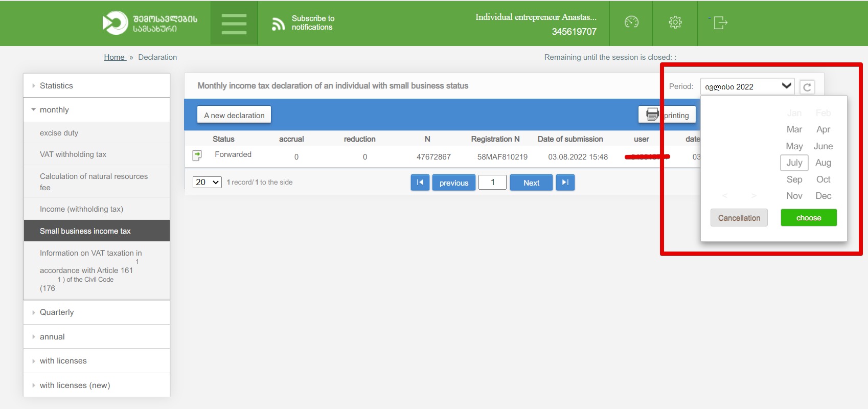Open the records-per-page dropdown set to 20
The image size is (868, 409).
tap(207, 182)
